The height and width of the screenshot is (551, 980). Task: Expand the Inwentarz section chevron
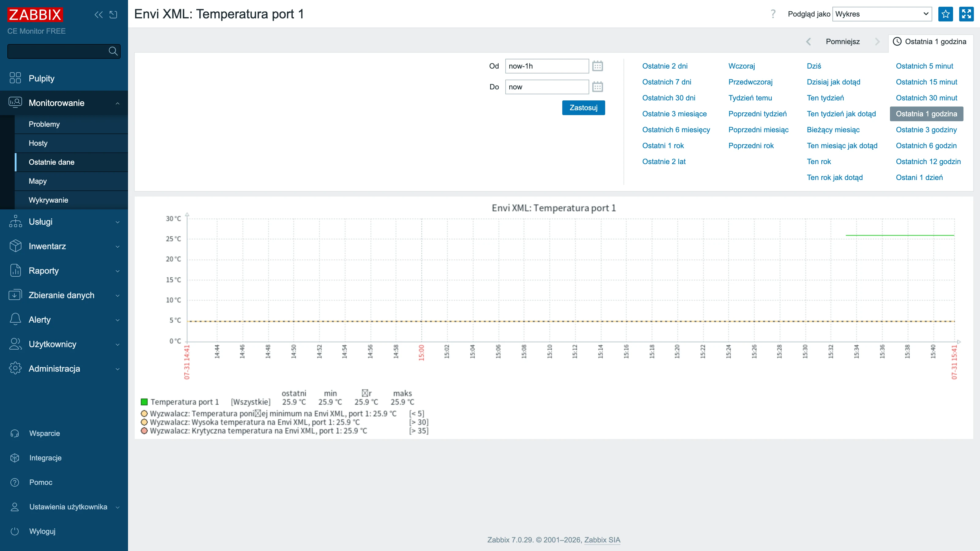tap(118, 246)
